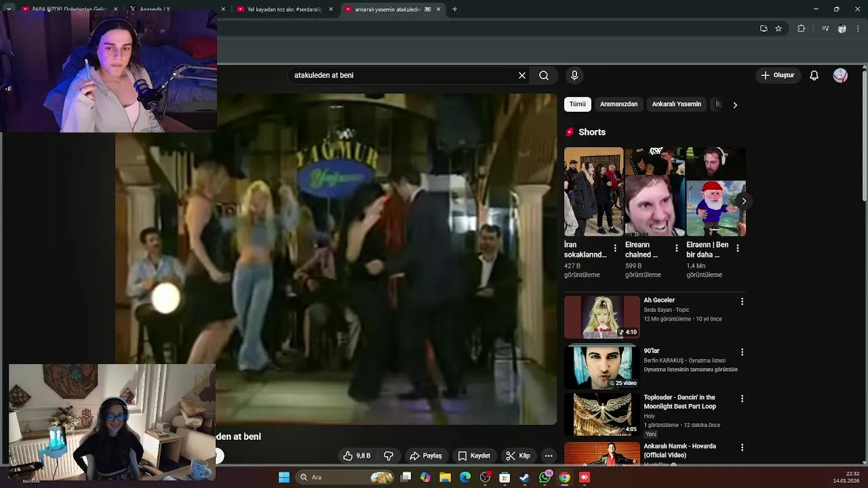View the full 90'lar playlist link
Image resolution: width=868 pixels, height=488 pixels.
tap(690, 370)
